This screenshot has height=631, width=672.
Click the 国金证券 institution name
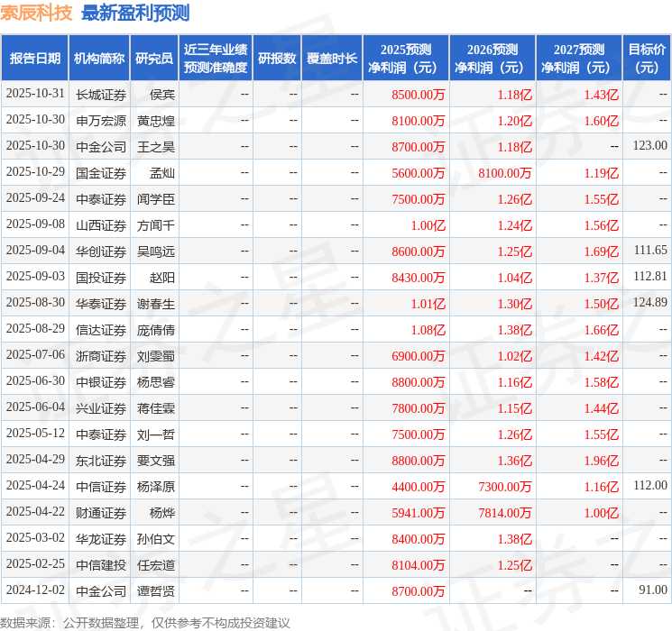(100, 172)
